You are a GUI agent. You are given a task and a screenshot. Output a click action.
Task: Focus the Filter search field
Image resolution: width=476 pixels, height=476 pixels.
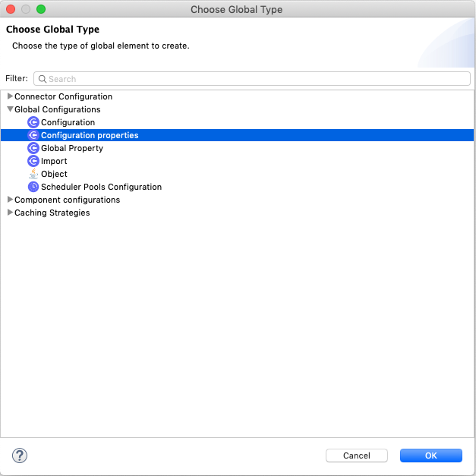point(258,79)
